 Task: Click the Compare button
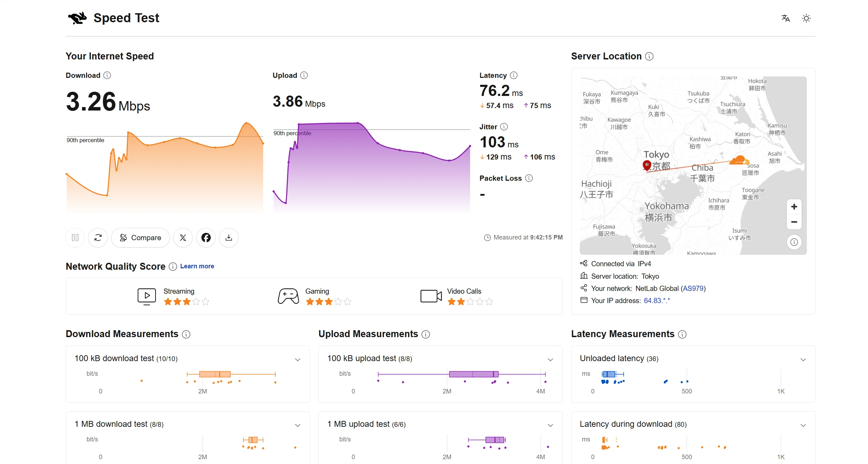pos(140,238)
